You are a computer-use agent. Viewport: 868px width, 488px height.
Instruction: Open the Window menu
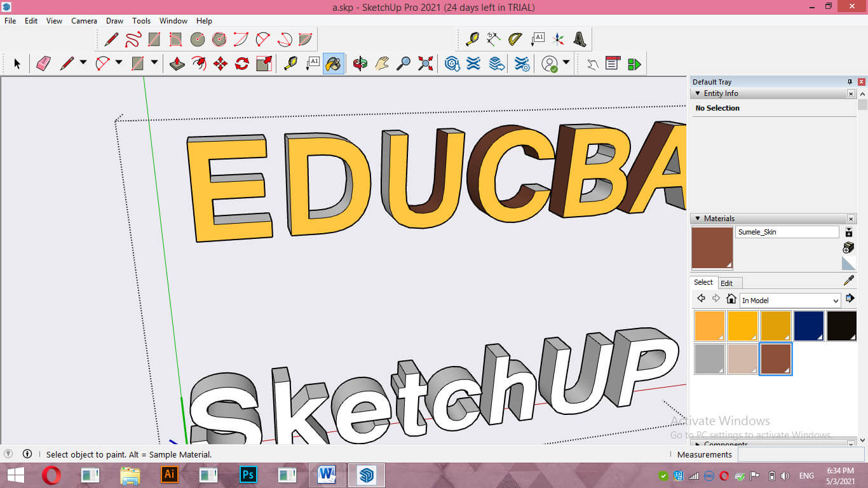click(x=173, y=21)
